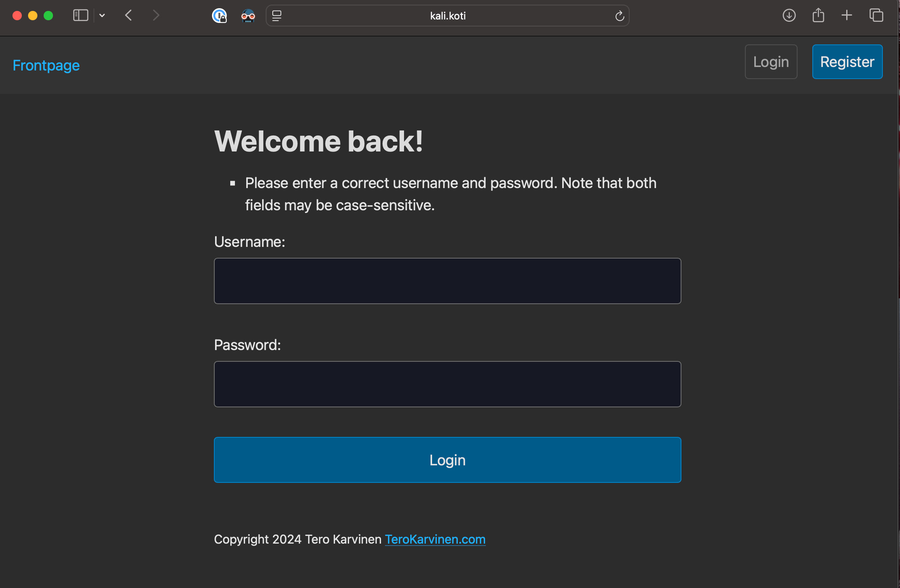
Task: Open the TeroKarvinen.com link
Action: click(435, 539)
